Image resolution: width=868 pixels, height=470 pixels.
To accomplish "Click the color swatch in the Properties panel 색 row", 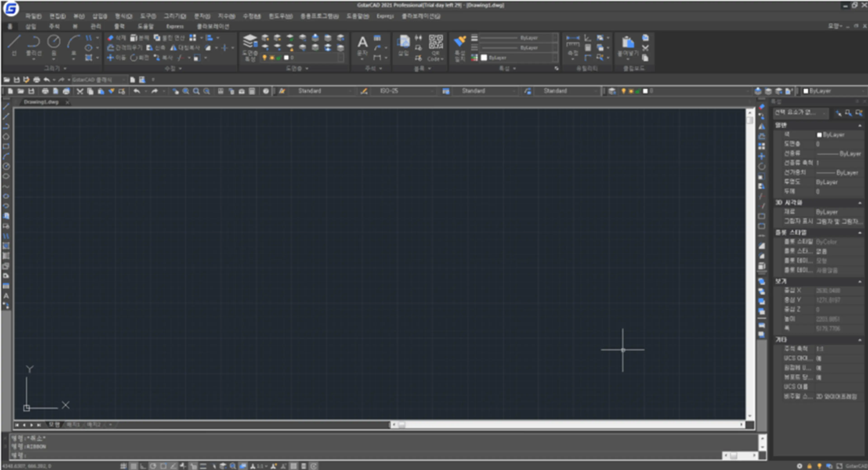I will [x=819, y=135].
